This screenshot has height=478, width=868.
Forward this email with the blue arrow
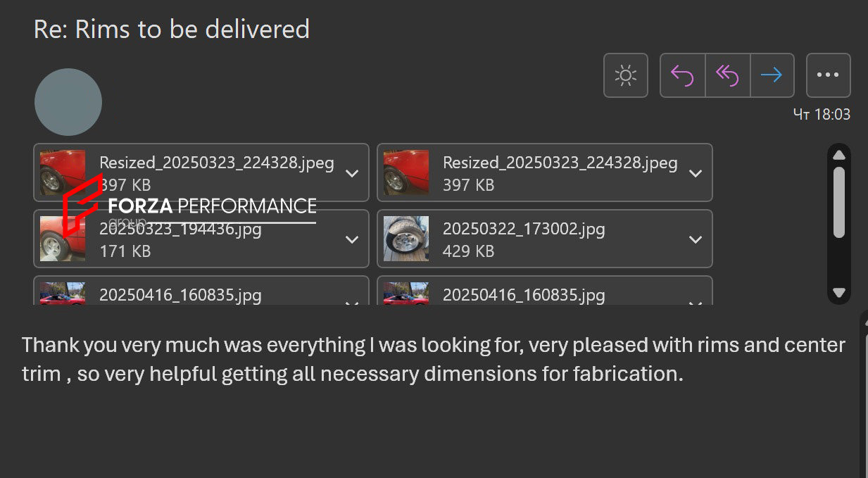click(x=772, y=75)
